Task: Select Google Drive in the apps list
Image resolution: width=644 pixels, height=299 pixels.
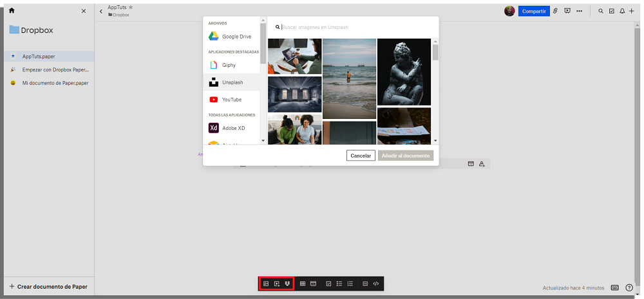Action: pyautogui.click(x=232, y=37)
